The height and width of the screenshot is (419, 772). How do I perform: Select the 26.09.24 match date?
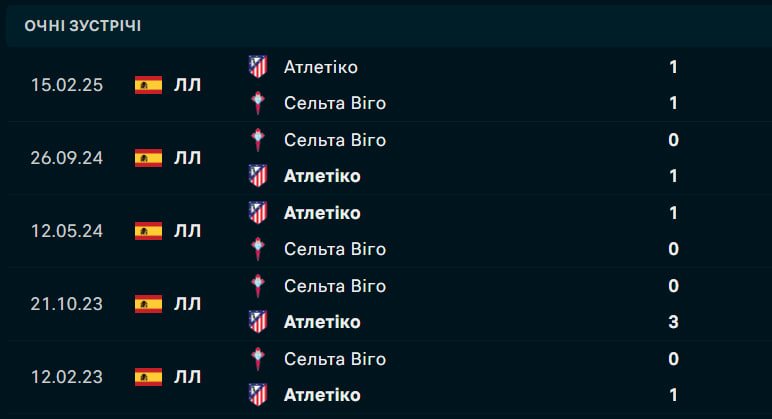pyautogui.click(x=66, y=158)
